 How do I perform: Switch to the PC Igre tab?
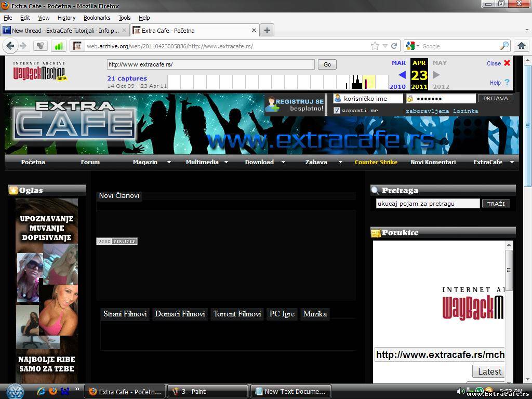tap(282, 314)
